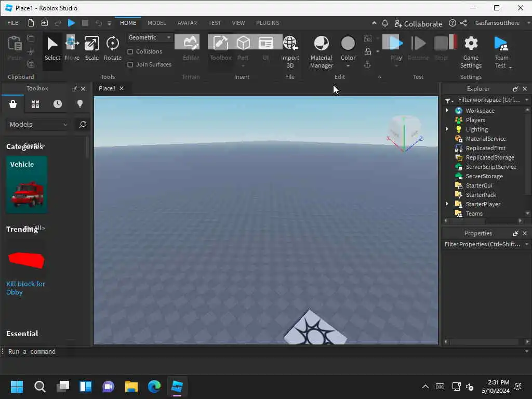The width and height of the screenshot is (532, 399).
Task: Launch Team Test
Action: coord(501,51)
